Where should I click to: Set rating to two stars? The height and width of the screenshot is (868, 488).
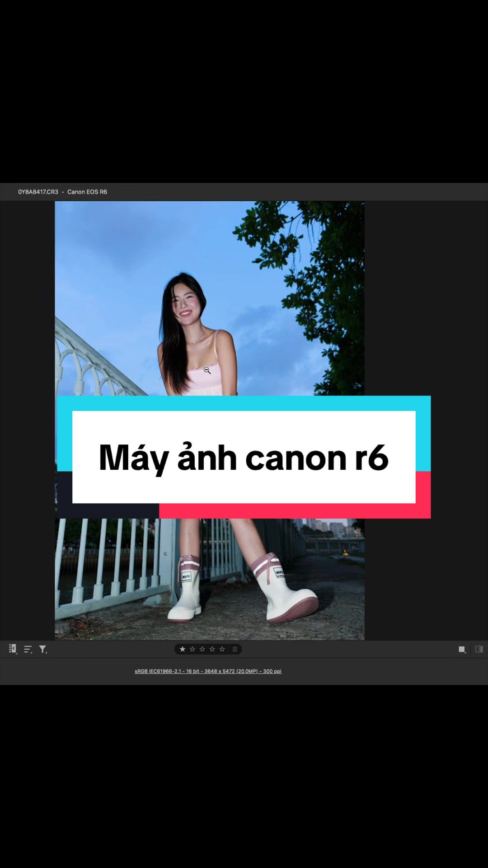click(192, 649)
